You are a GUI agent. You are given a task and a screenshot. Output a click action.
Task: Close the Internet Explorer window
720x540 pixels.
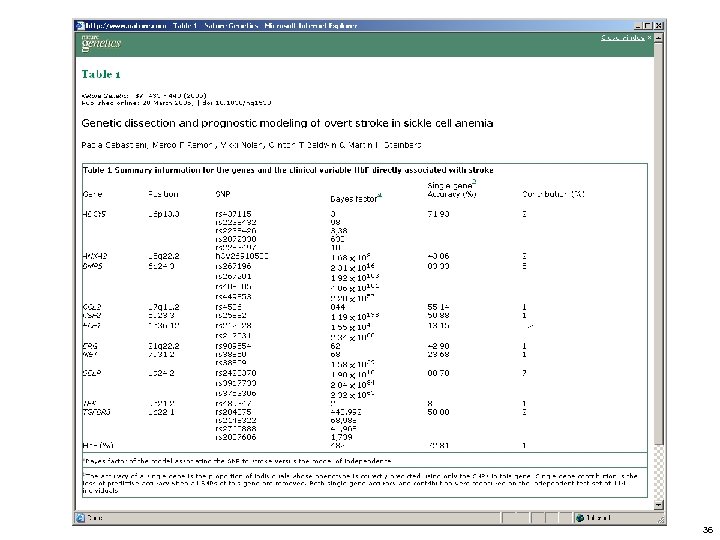(658, 26)
